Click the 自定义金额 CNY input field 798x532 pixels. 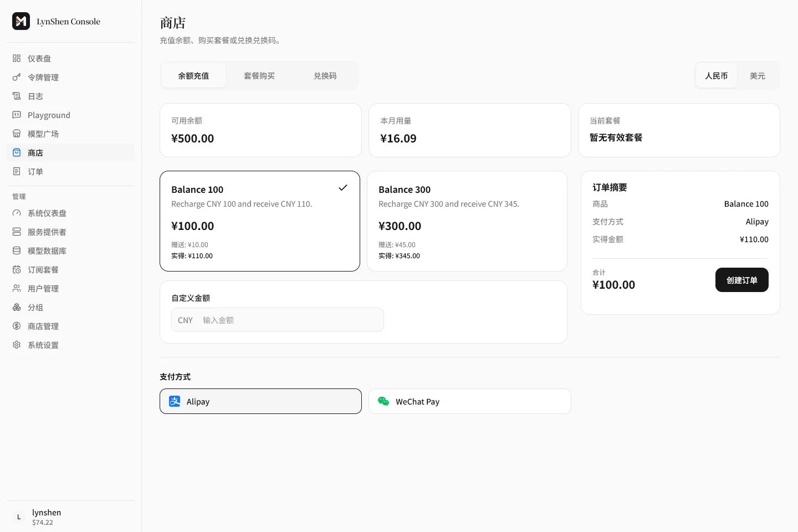[x=278, y=320]
